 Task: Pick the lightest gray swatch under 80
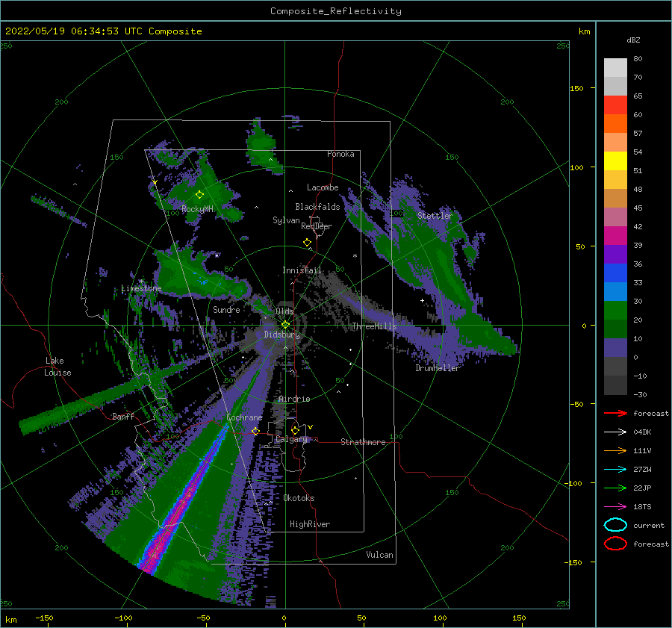[615, 67]
